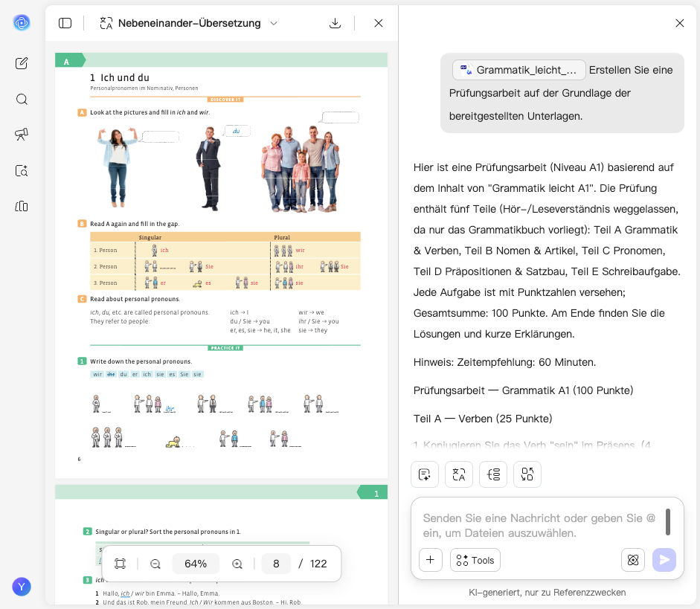Click 'Write down the personal pronouns.' instruction
The height and width of the screenshot is (609, 700).
click(x=141, y=361)
